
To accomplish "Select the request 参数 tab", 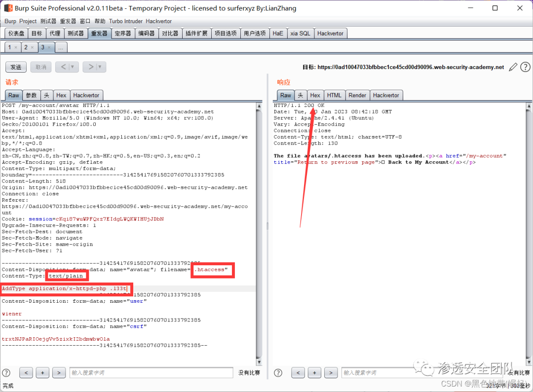I will pos(31,96).
